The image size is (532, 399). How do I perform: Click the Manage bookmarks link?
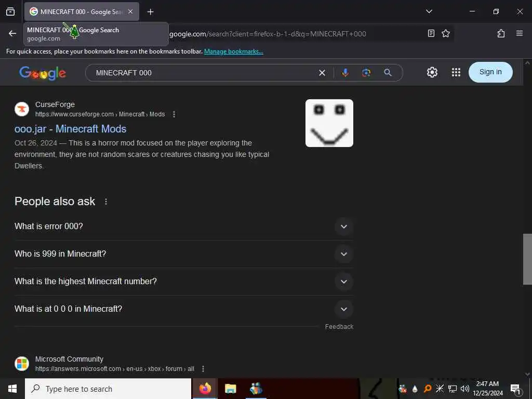233,51
